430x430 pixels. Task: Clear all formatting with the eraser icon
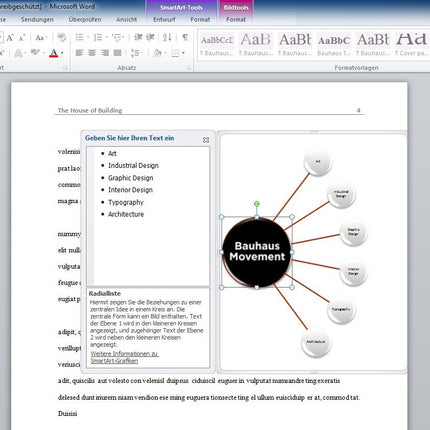(x=61, y=37)
